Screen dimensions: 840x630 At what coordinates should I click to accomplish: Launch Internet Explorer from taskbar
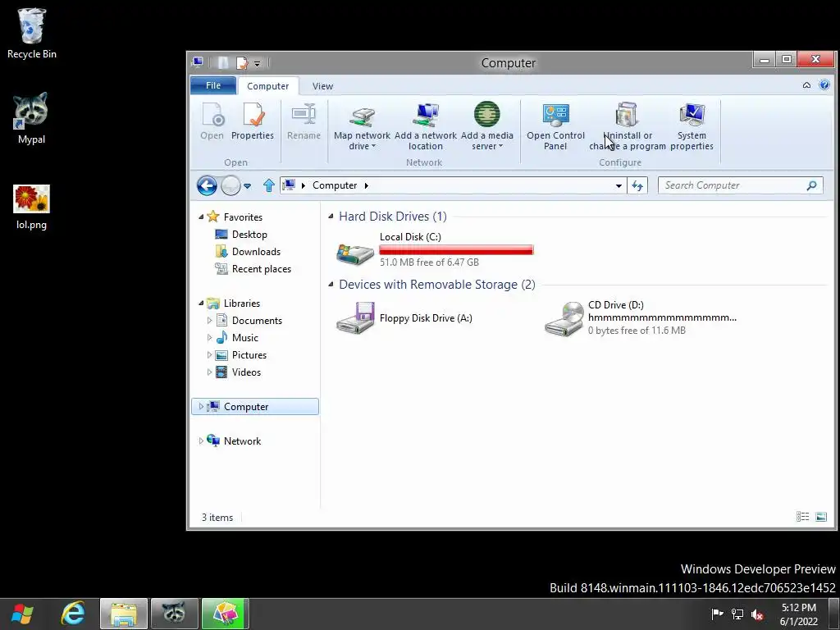[73, 614]
